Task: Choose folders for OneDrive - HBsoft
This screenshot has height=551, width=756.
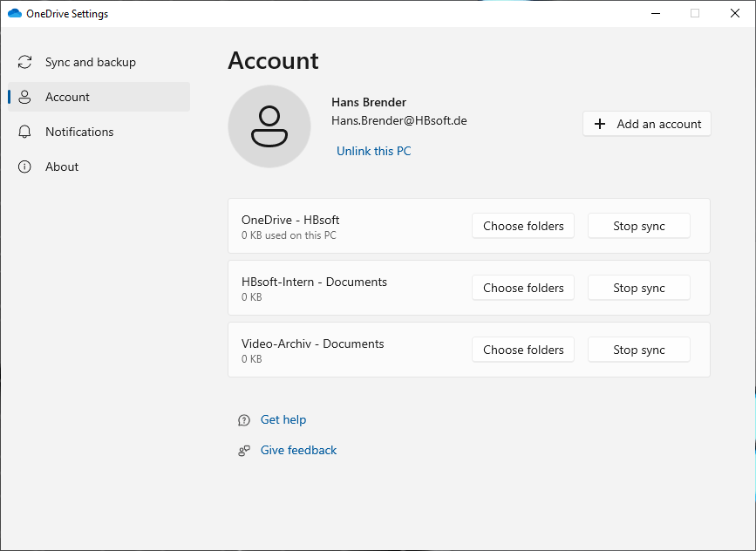Action: click(523, 226)
